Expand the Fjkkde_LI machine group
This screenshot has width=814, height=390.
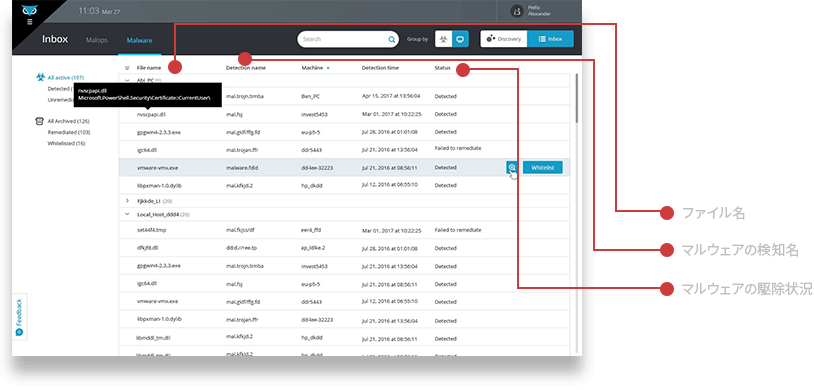coord(127,200)
